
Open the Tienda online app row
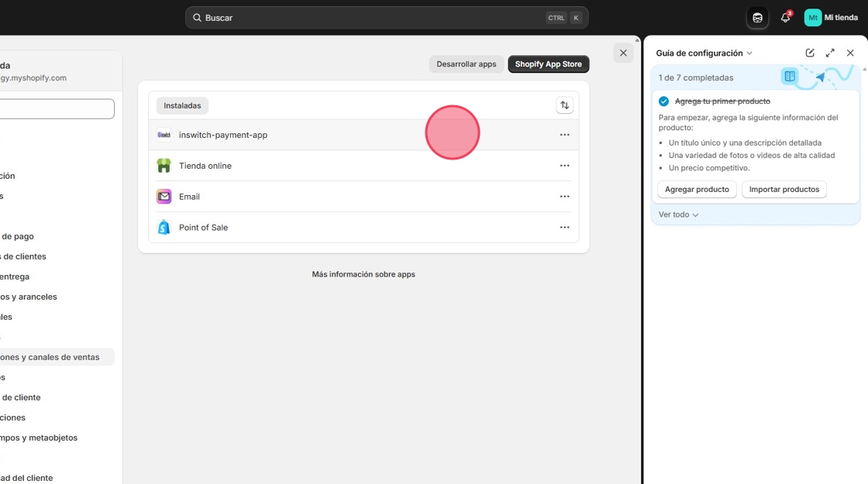pyautogui.click(x=363, y=166)
